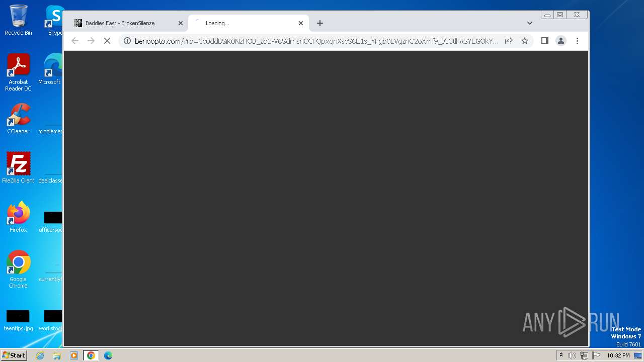Launch Windows Media Player from taskbar
The image size is (644, 362).
pos(74,355)
